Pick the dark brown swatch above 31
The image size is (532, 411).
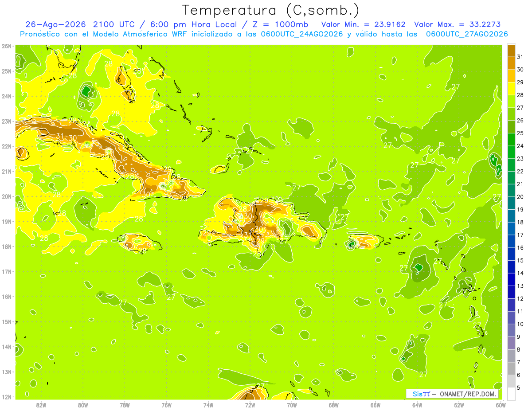coord(511,51)
